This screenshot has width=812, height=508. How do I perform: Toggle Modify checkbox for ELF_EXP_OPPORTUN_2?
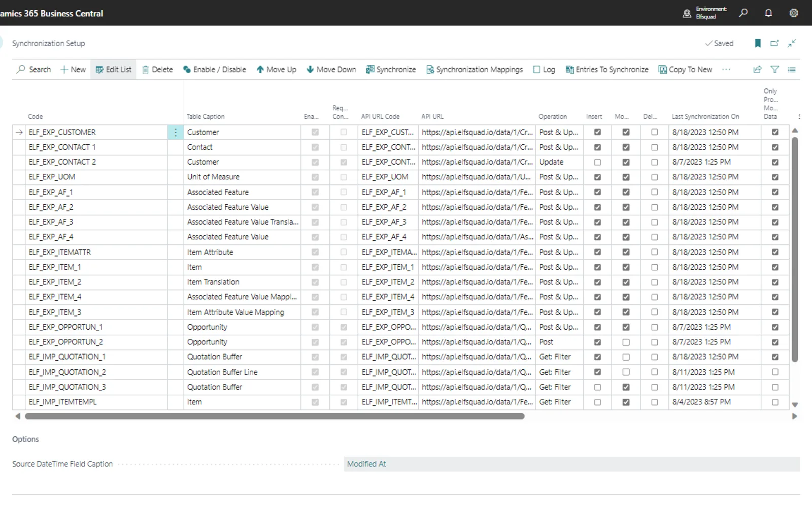(626, 342)
